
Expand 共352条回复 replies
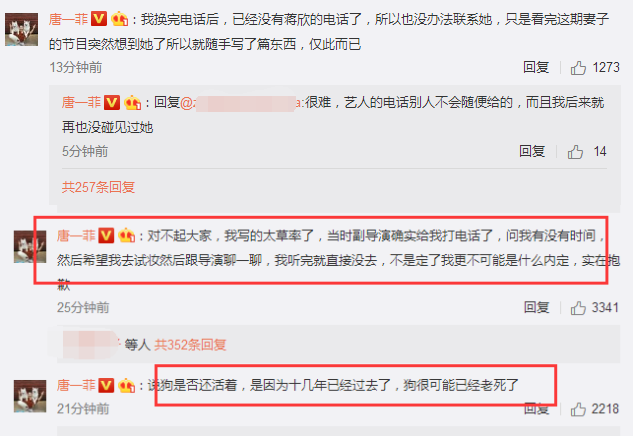(190, 345)
